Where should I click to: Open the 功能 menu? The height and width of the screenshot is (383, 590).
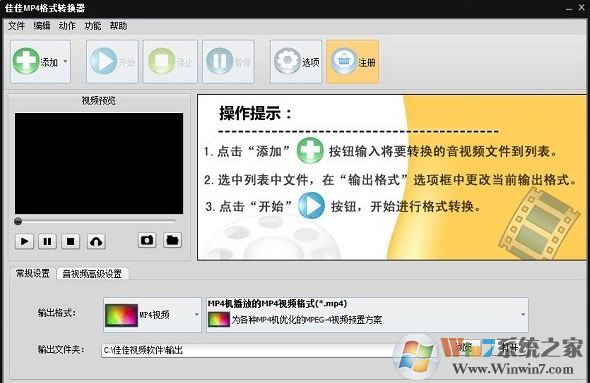point(93,26)
